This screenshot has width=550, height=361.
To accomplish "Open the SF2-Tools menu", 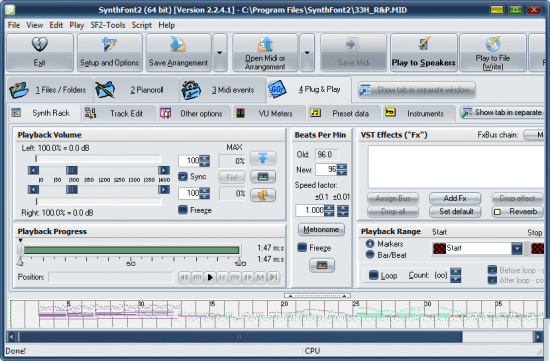I will (x=108, y=25).
